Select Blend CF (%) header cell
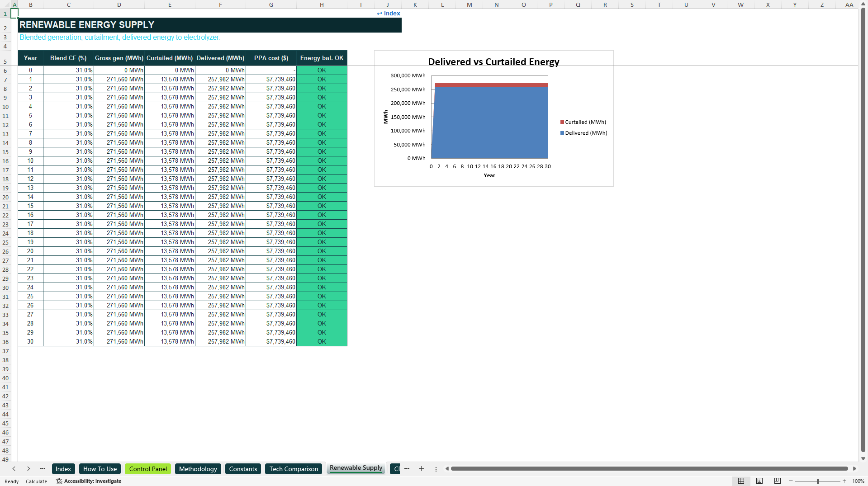The width and height of the screenshot is (868, 486). coord(68,58)
